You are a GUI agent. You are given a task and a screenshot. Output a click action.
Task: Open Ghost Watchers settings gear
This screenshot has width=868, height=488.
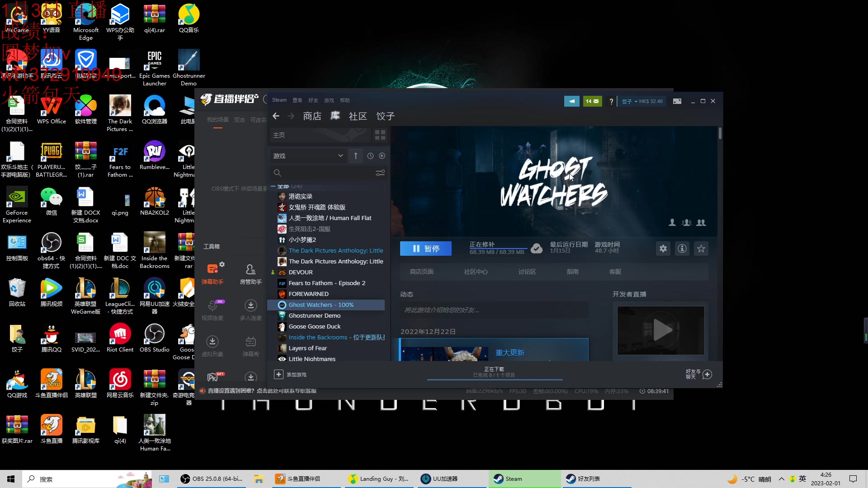click(x=663, y=249)
